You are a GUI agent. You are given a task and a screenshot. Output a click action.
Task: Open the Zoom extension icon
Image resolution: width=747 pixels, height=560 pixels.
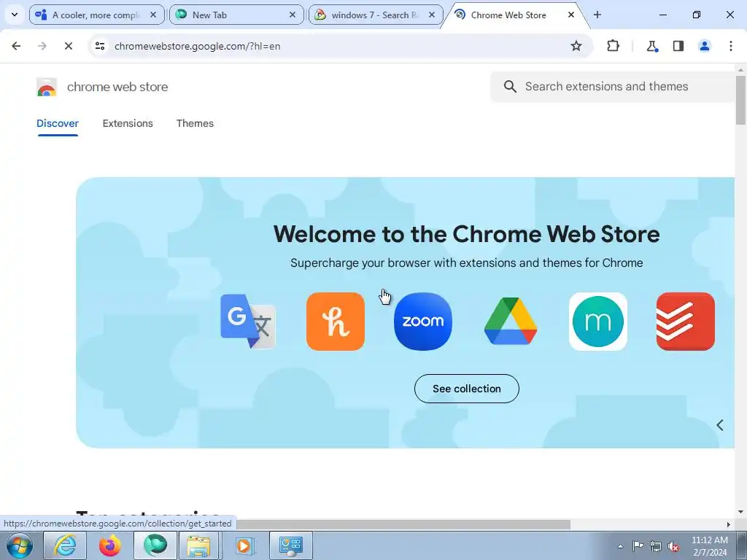423,322
